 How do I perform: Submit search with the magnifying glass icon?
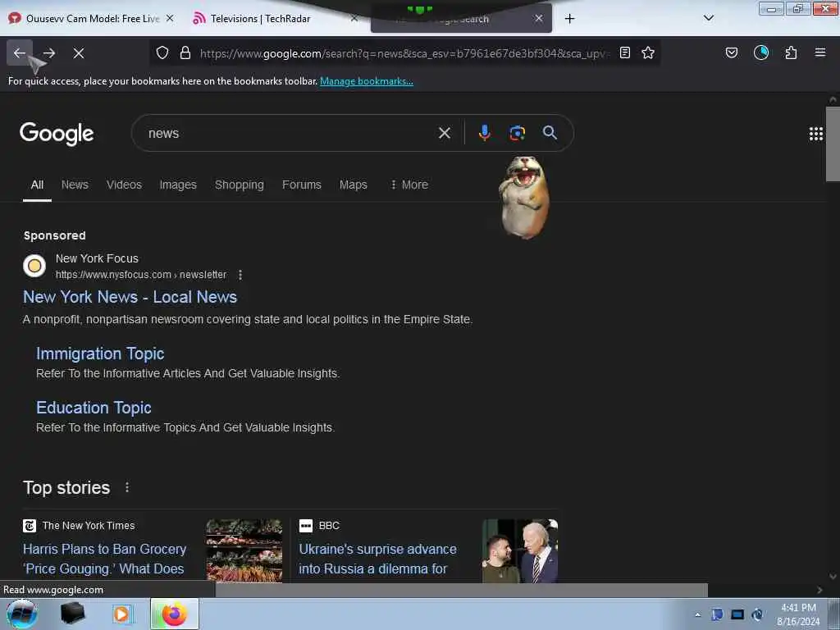(x=550, y=133)
